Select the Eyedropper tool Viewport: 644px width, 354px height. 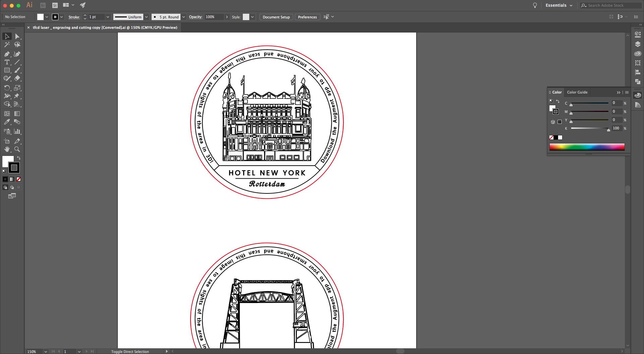7,122
